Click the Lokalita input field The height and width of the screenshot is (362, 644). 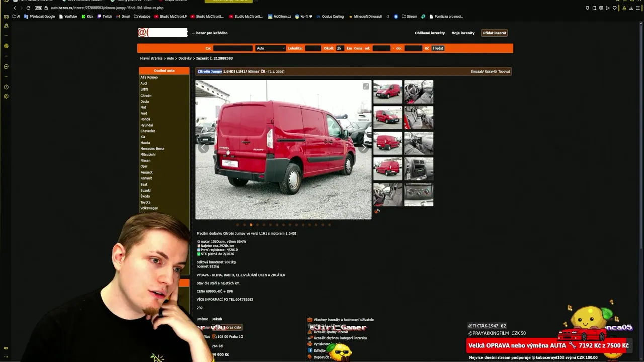(313, 48)
